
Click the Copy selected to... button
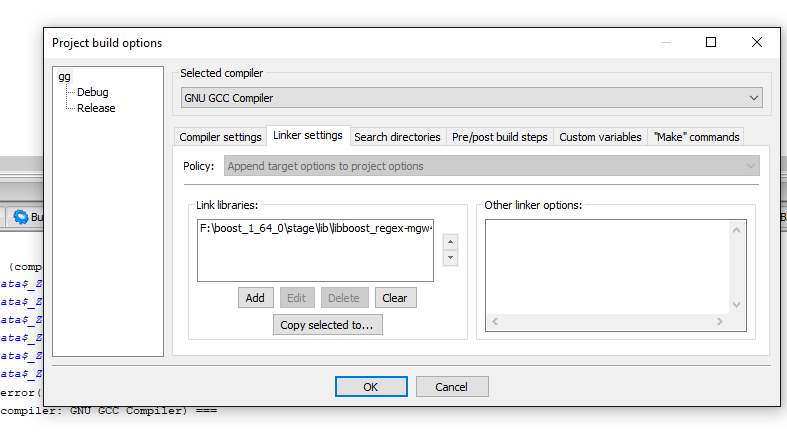click(327, 325)
